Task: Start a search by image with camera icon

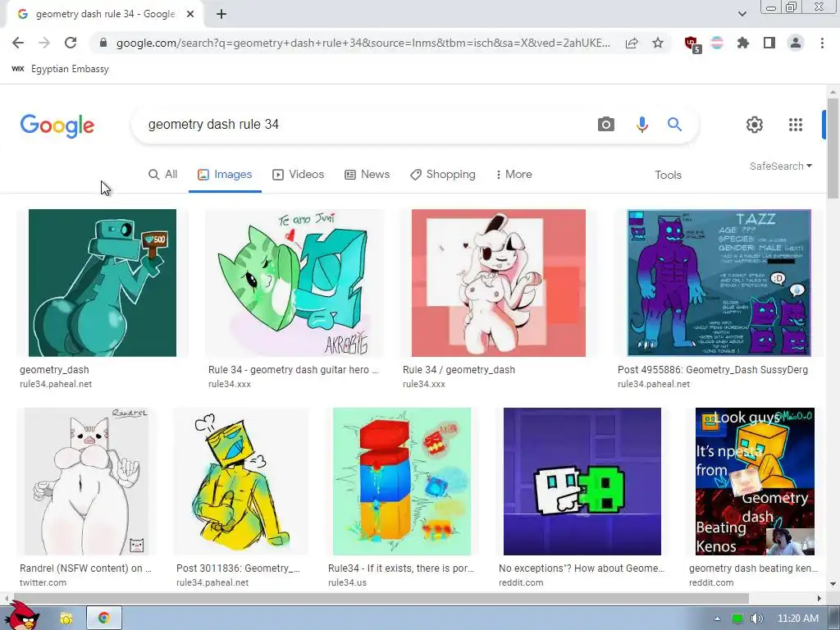Action: [606, 125]
